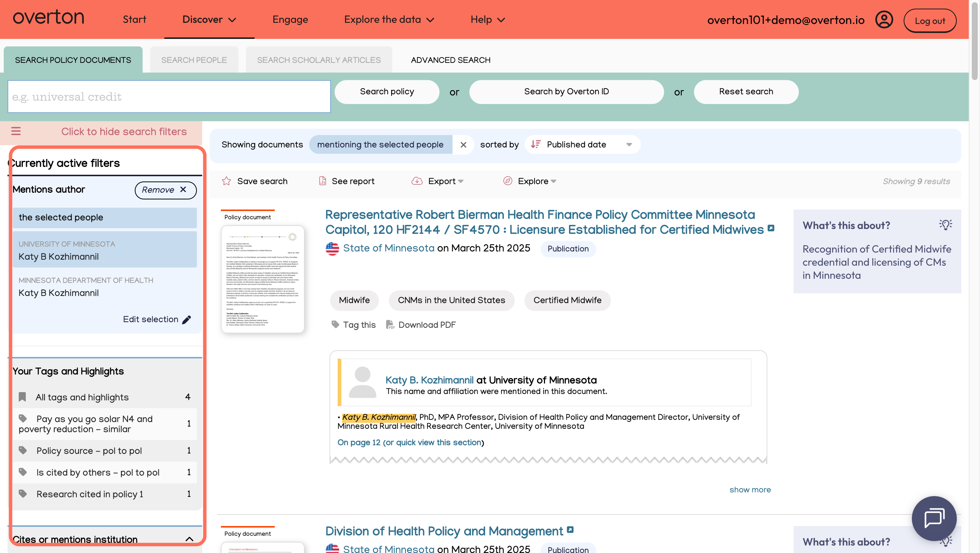Select Minnesota Department of Health Kozhimannil entry
980x553 pixels.
(104, 287)
